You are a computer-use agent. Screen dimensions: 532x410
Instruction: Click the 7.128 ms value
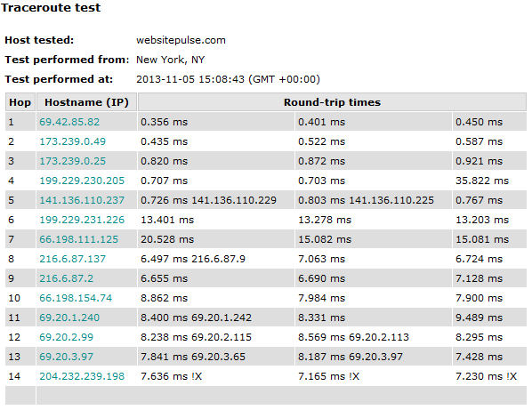click(479, 278)
